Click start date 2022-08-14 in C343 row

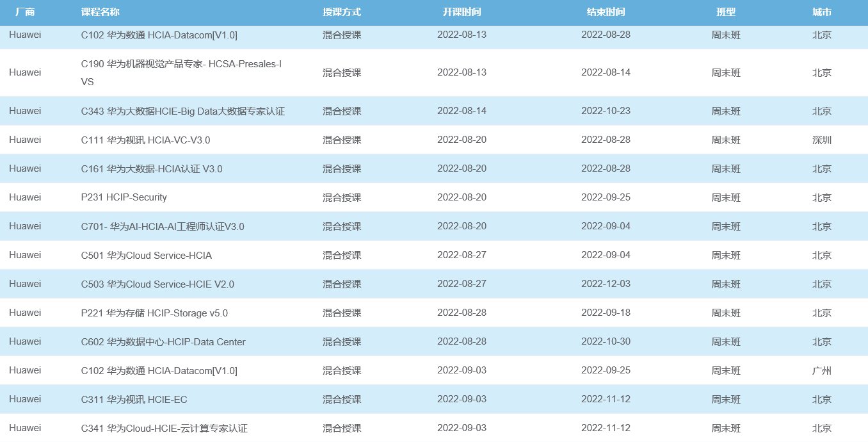pos(462,111)
